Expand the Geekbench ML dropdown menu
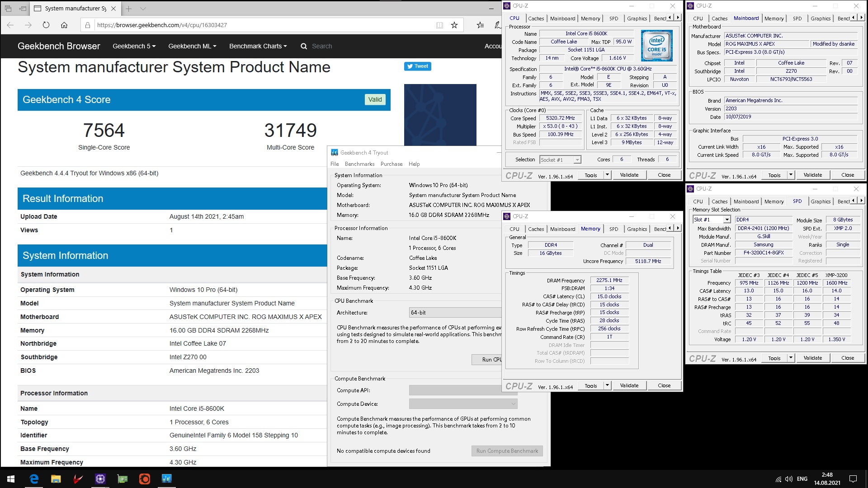The image size is (868, 488). click(x=192, y=46)
